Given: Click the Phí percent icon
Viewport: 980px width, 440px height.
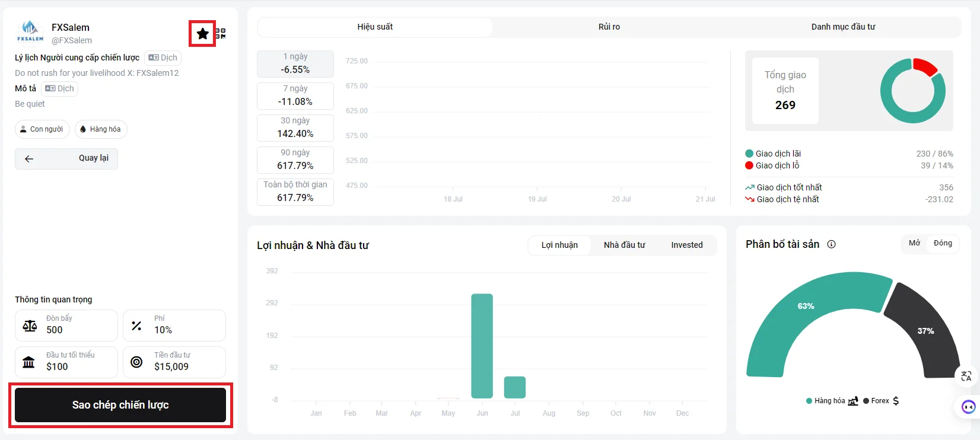Looking at the screenshot, I should pyautogui.click(x=136, y=326).
